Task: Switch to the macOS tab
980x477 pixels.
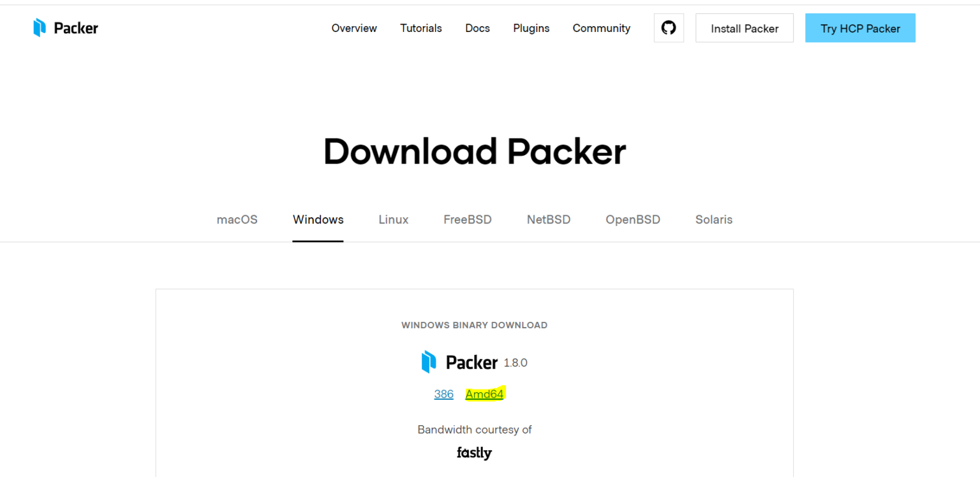Action: click(x=237, y=220)
